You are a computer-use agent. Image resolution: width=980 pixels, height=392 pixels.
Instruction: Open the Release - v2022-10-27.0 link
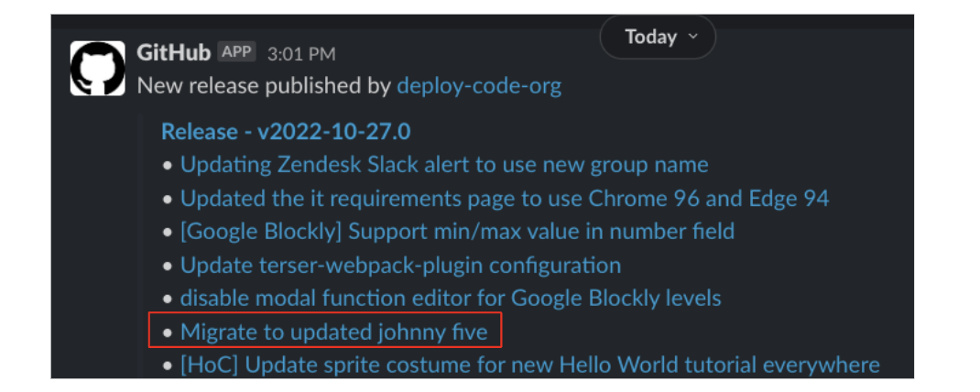pos(286,132)
